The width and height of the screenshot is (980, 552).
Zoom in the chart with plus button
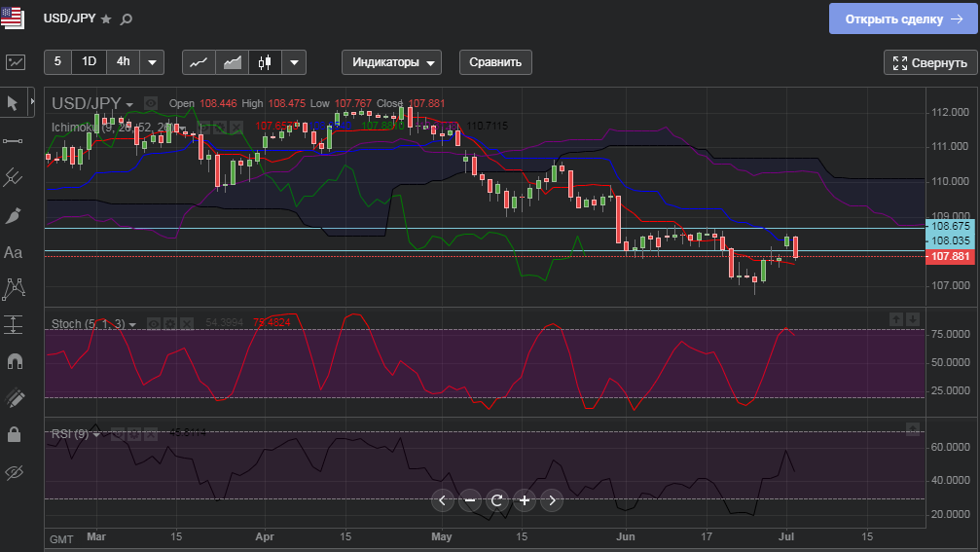coord(525,500)
